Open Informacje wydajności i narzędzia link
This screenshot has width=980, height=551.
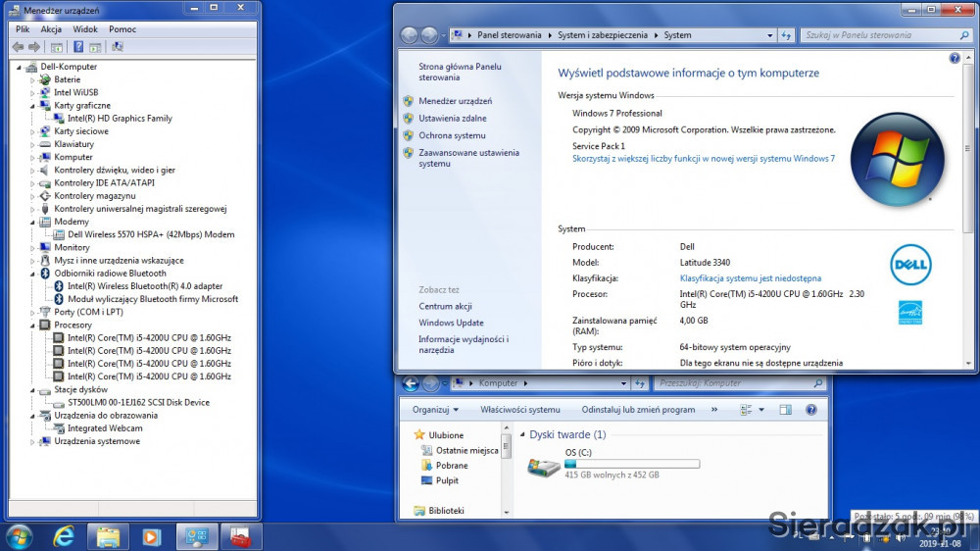pyautogui.click(x=464, y=344)
